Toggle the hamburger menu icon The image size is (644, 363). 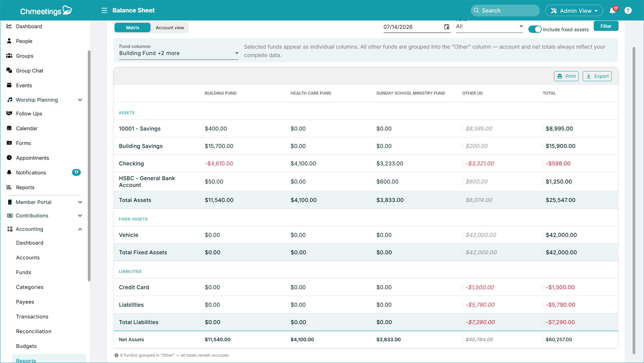[104, 10]
